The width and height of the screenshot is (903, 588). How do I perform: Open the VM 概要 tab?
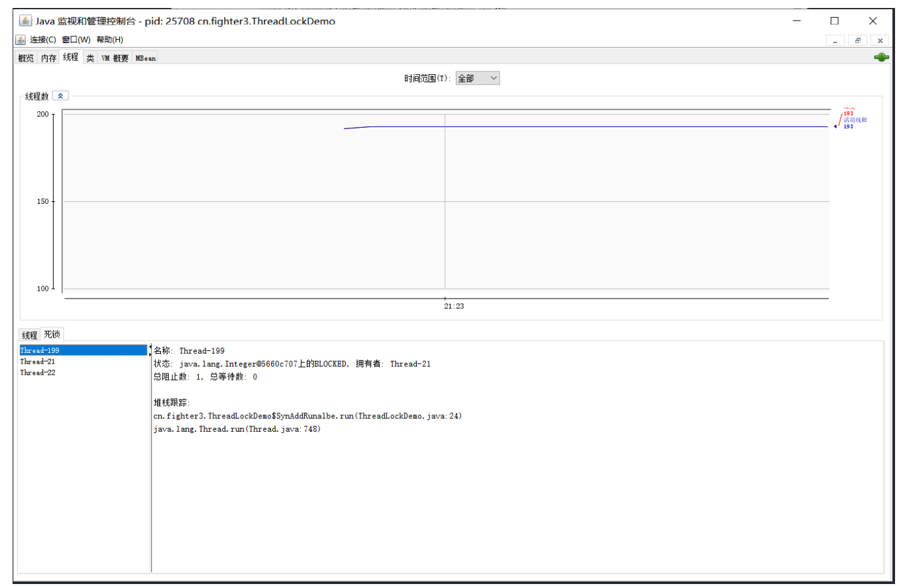(115, 58)
